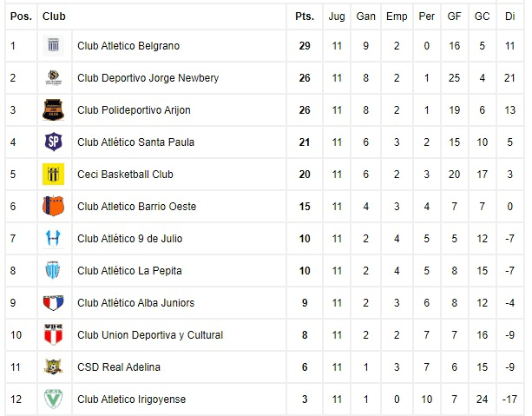This screenshot has width=532, height=416.
Task: Open the Club Atletico Belgrano team link
Action: coord(128,46)
